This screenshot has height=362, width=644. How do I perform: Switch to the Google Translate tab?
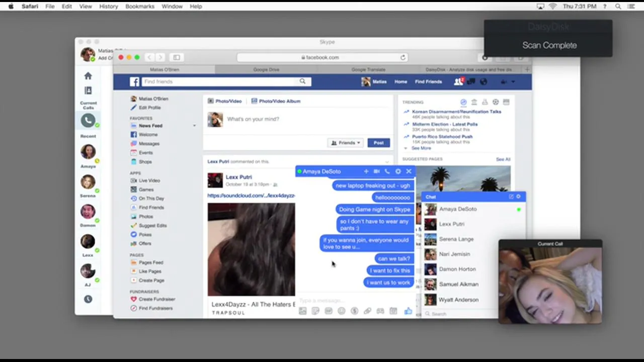coord(368,69)
